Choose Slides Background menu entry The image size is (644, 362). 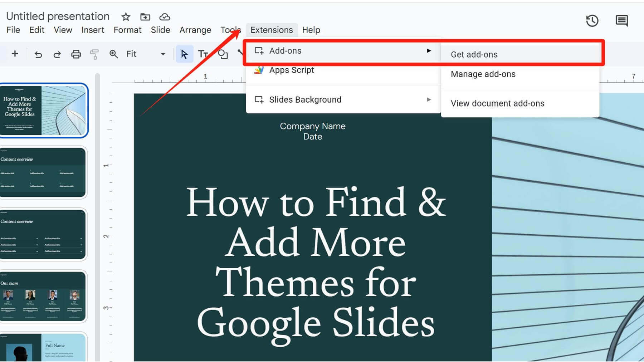[343, 99]
